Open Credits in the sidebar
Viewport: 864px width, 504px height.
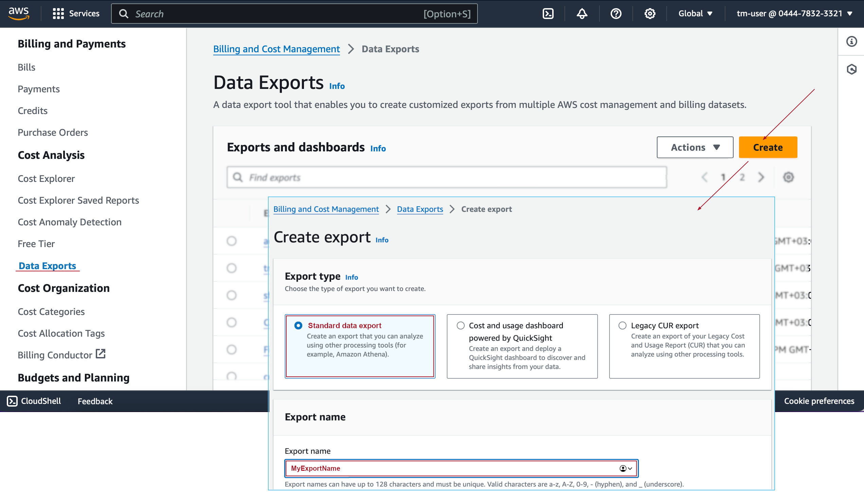[x=33, y=111]
